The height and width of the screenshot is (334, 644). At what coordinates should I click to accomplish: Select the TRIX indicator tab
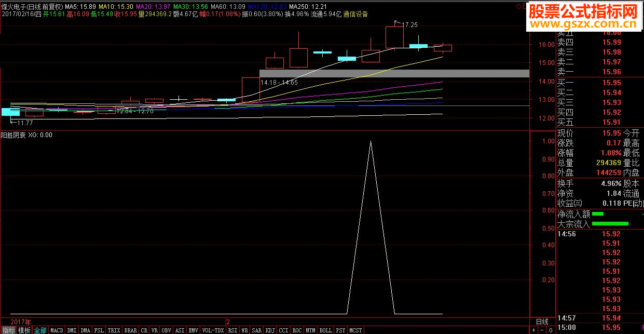coord(114,330)
